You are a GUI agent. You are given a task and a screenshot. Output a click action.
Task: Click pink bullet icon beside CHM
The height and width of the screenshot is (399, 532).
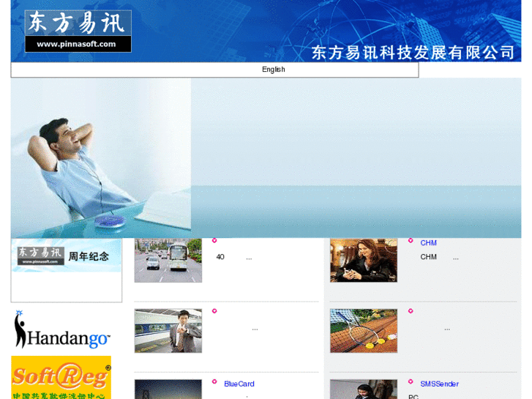tap(411, 240)
